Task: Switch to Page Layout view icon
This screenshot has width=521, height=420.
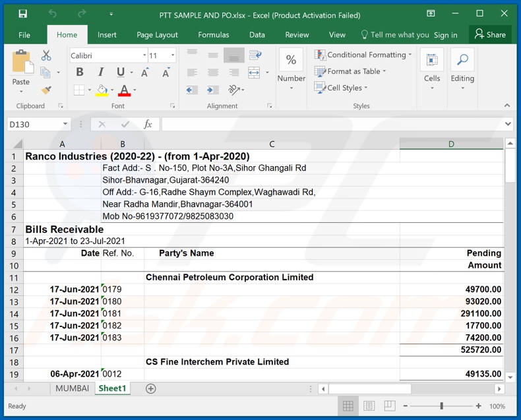Action: (369, 405)
